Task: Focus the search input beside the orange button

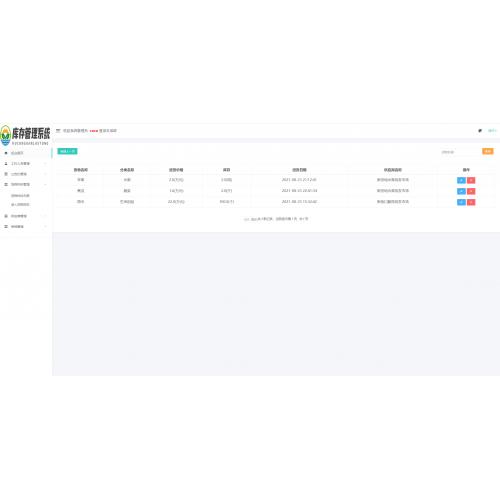Action: (460, 152)
